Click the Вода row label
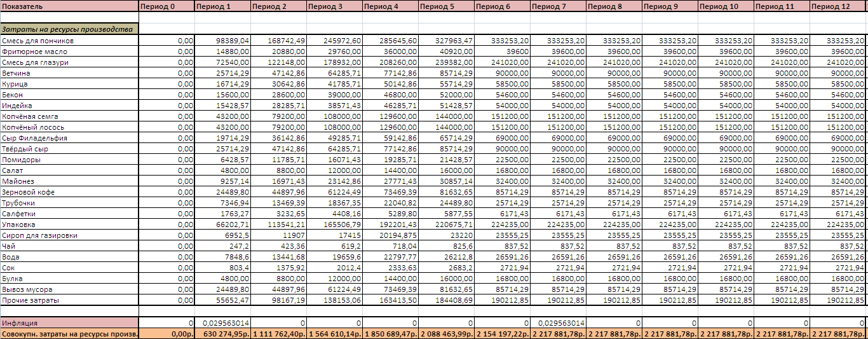The width and height of the screenshot is (868, 339). (x=69, y=257)
